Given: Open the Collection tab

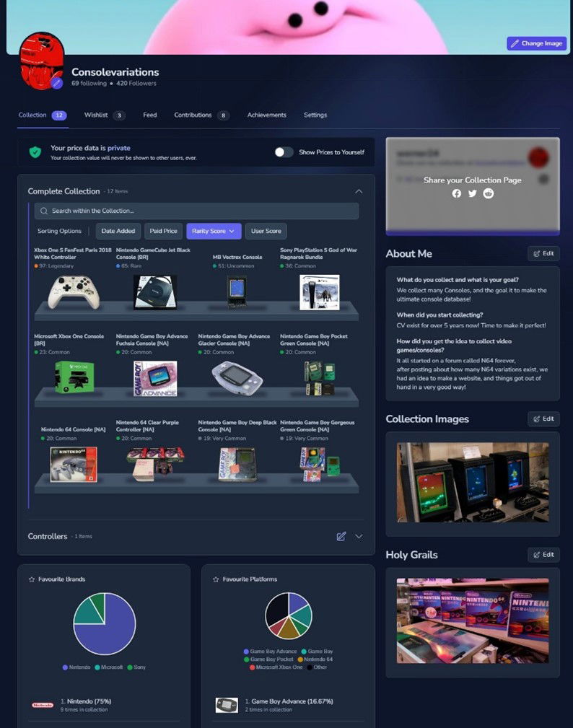Looking at the screenshot, I should click(x=43, y=115).
